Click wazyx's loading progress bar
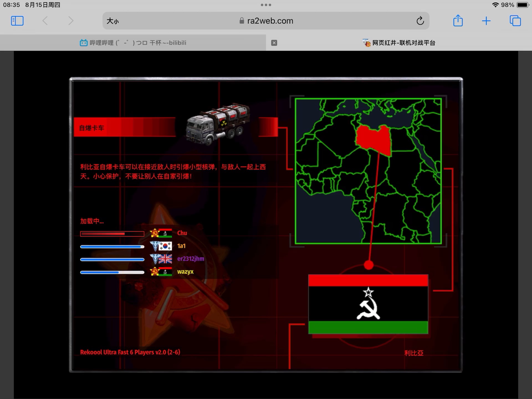Viewport: 532px width, 399px height. click(112, 272)
